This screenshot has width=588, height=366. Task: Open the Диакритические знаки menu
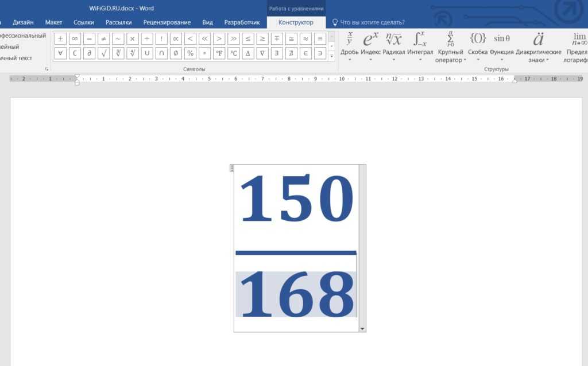pos(539,47)
